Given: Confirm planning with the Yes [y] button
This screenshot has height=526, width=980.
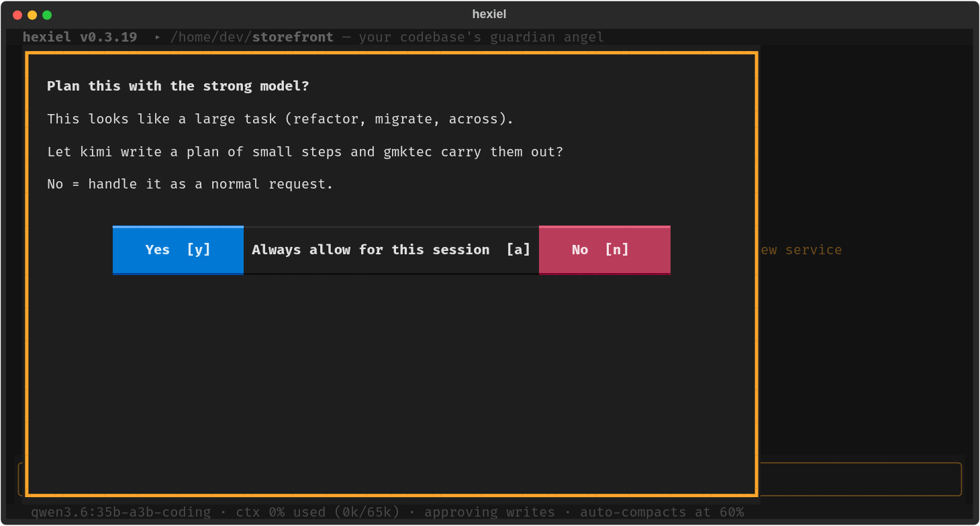Looking at the screenshot, I should point(178,250).
